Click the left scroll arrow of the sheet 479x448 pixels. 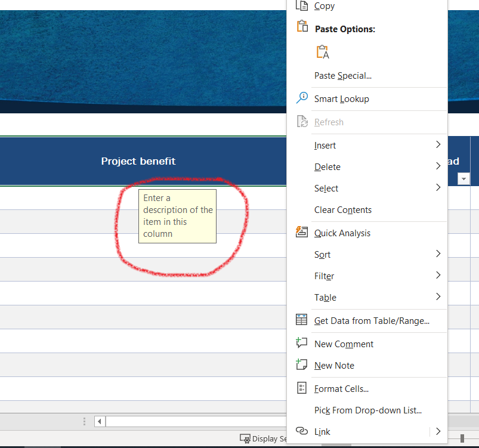[x=99, y=421]
